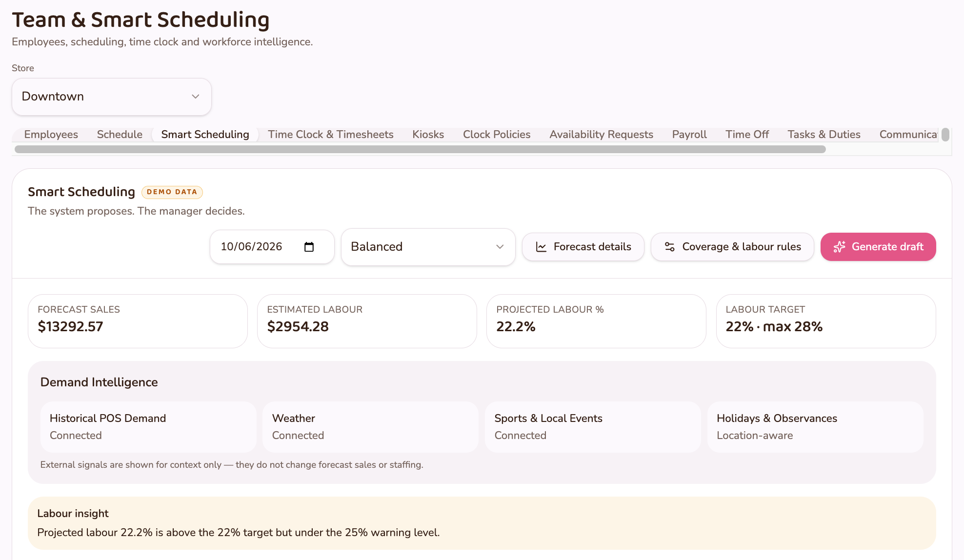
Task: Open Coverage & labour rules
Action: 732,247
